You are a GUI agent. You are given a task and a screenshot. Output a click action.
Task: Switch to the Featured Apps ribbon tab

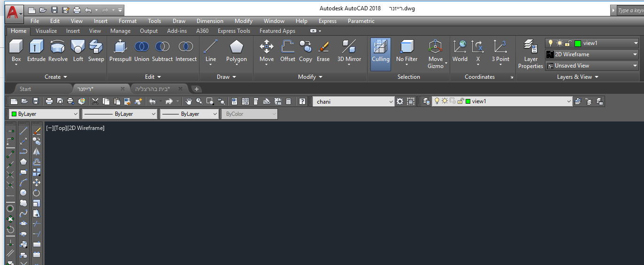click(277, 31)
